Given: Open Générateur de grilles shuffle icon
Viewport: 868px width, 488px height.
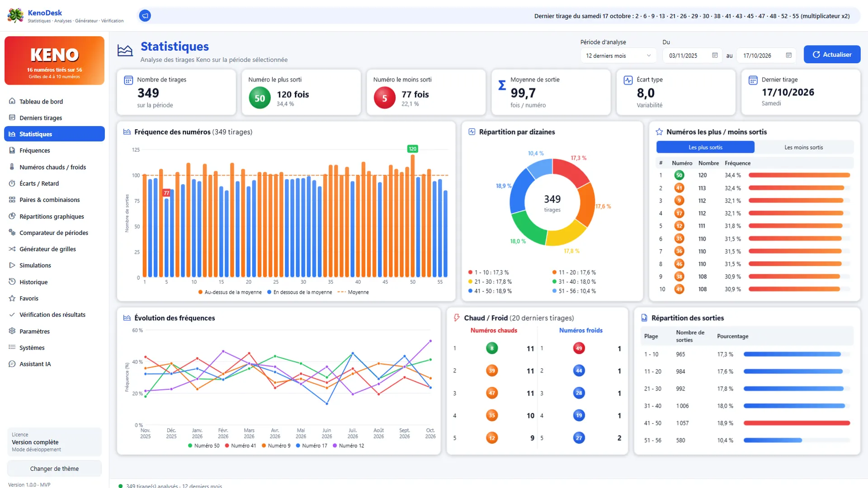Looking at the screenshot, I should pos(12,249).
